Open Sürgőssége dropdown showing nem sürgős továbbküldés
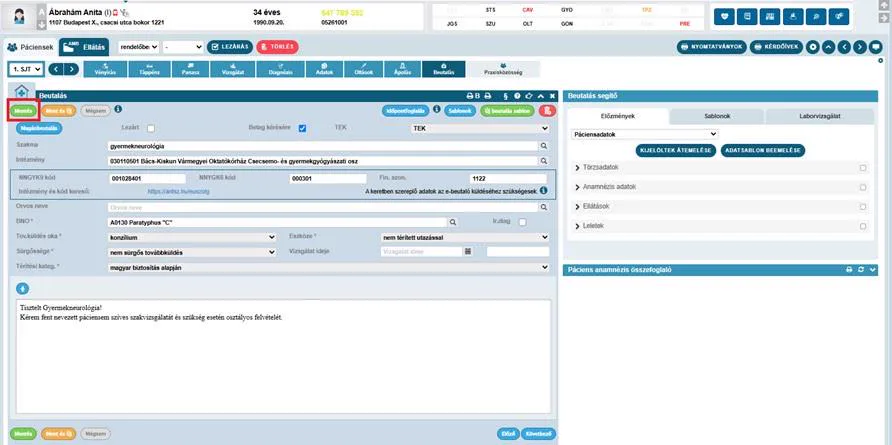Viewport: 892px width, 445px height. [192, 252]
